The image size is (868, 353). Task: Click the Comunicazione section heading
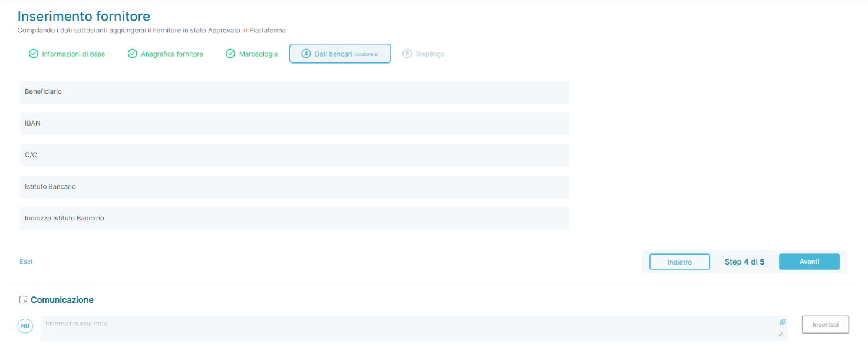click(x=62, y=300)
